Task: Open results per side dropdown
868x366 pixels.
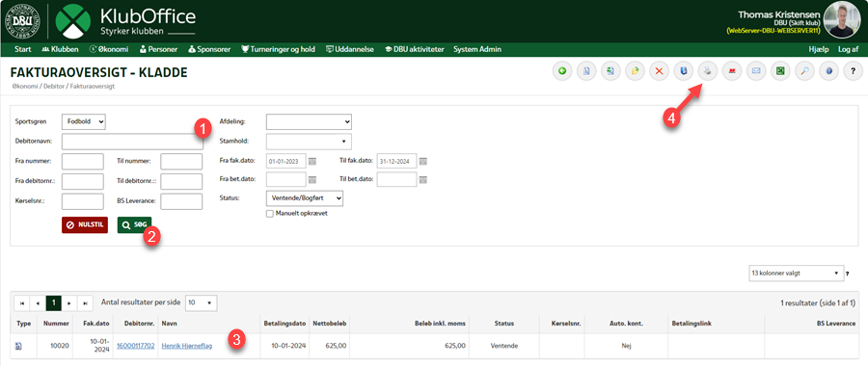Action: point(201,302)
